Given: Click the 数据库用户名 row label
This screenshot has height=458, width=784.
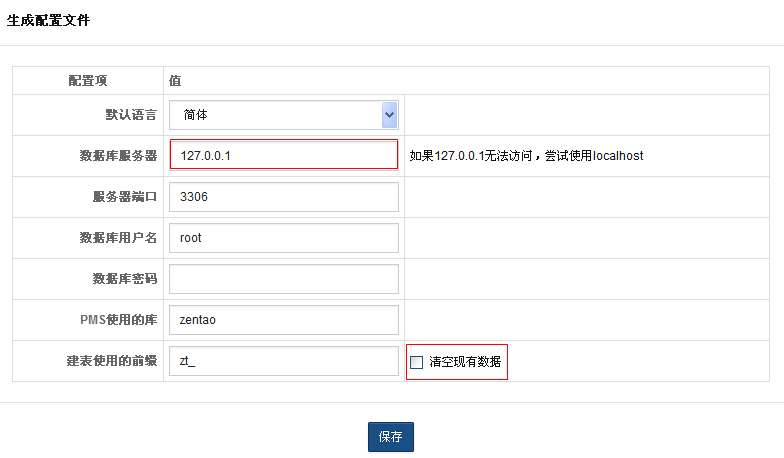Looking at the screenshot, I should pyautogui.click(x=118, y=238).
